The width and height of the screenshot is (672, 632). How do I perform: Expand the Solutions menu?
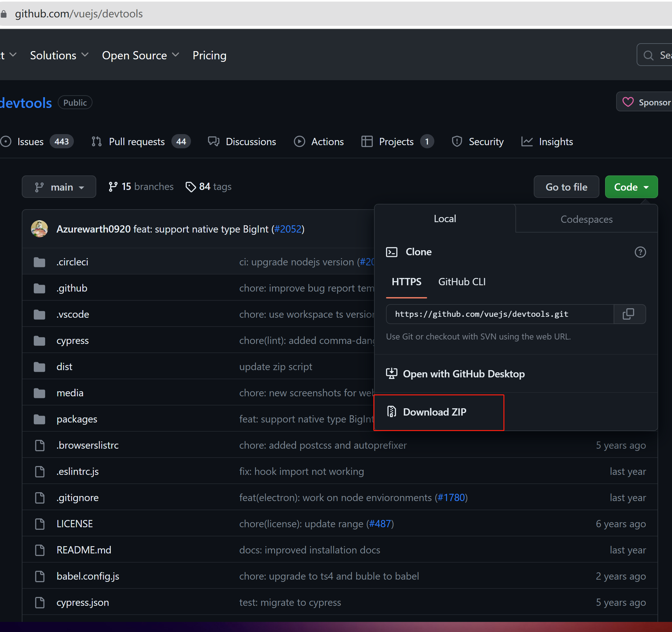pyautogui.click(x=59, y=55)
